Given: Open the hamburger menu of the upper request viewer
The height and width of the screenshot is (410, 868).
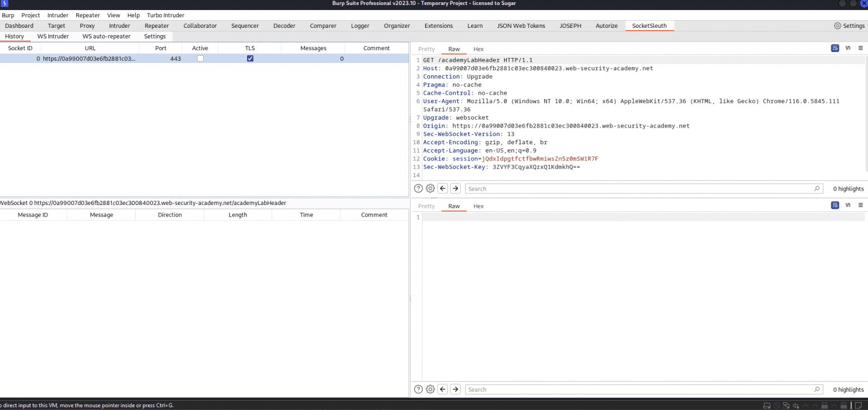Looking at the screenshot, I should tap(860, 48).
